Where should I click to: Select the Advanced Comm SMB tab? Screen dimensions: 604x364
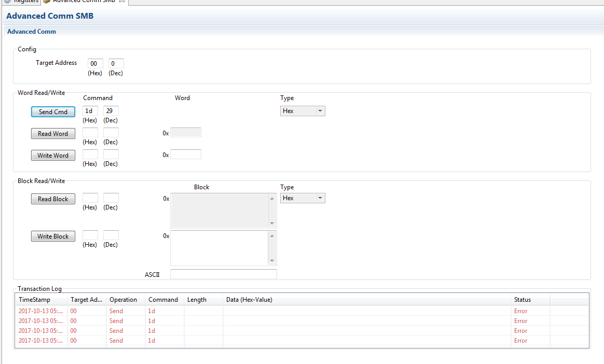tap(84, 2)
